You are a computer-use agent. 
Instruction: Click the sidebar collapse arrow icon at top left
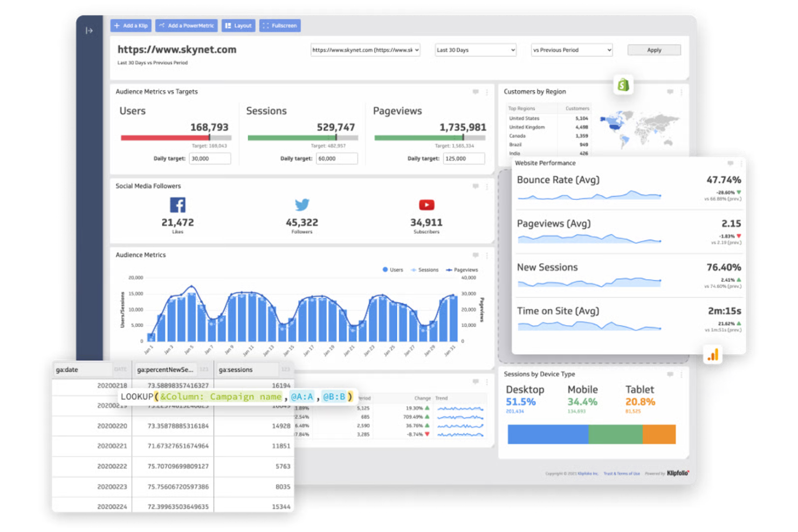pos(88,31)
